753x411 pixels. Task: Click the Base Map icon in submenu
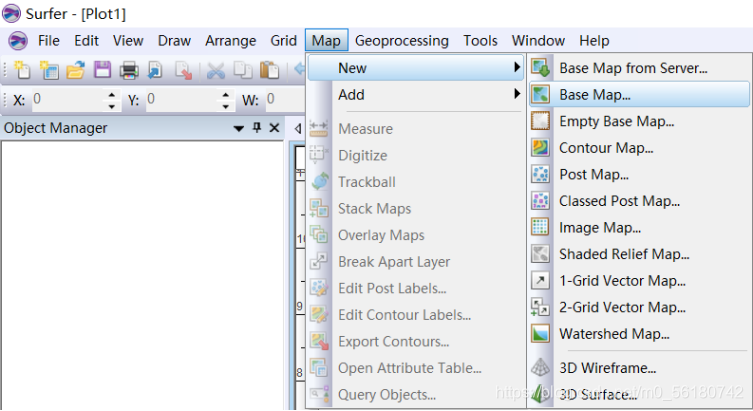[540, 95]
